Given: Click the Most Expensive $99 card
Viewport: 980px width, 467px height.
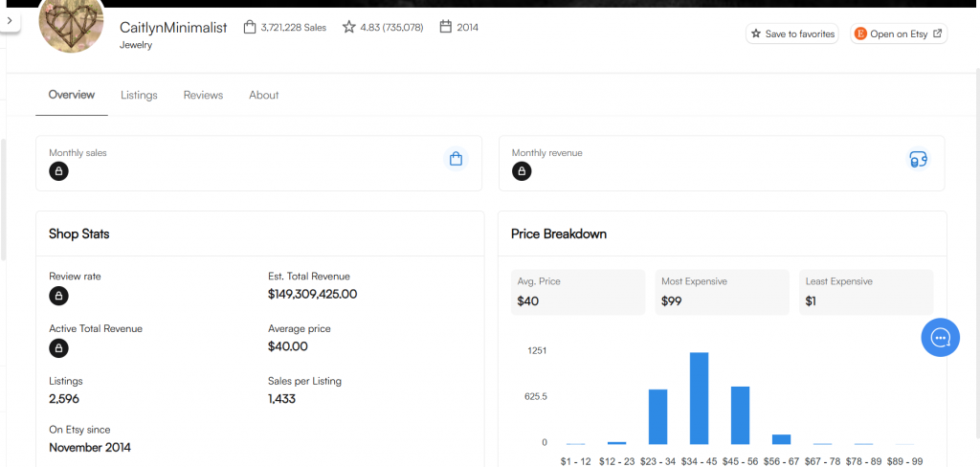Looking at the screenshot, I should [723, 292].
